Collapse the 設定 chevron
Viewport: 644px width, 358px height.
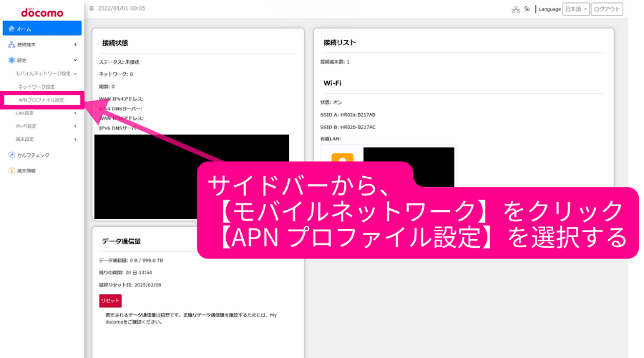click(x=76, y=60)
